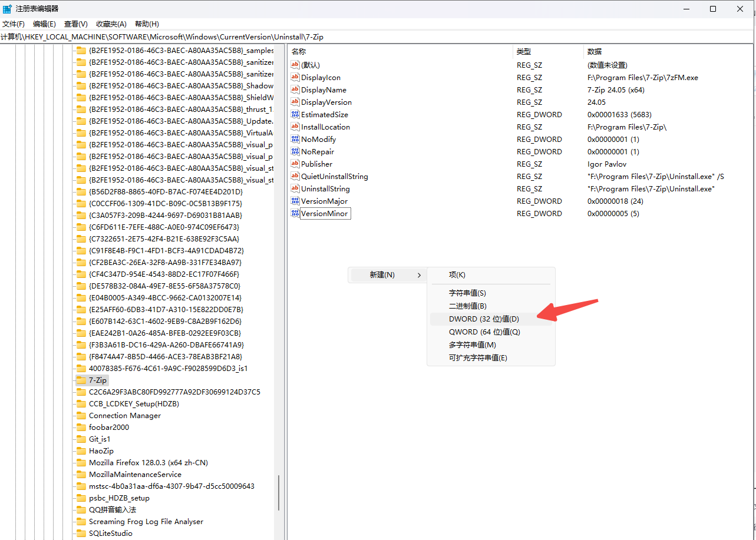Select the {B56D2F88-8865-40FD-B7AC-F074EE4D201D} key
The height and width of the screenshot is (540, 756).
pos(166,192)
